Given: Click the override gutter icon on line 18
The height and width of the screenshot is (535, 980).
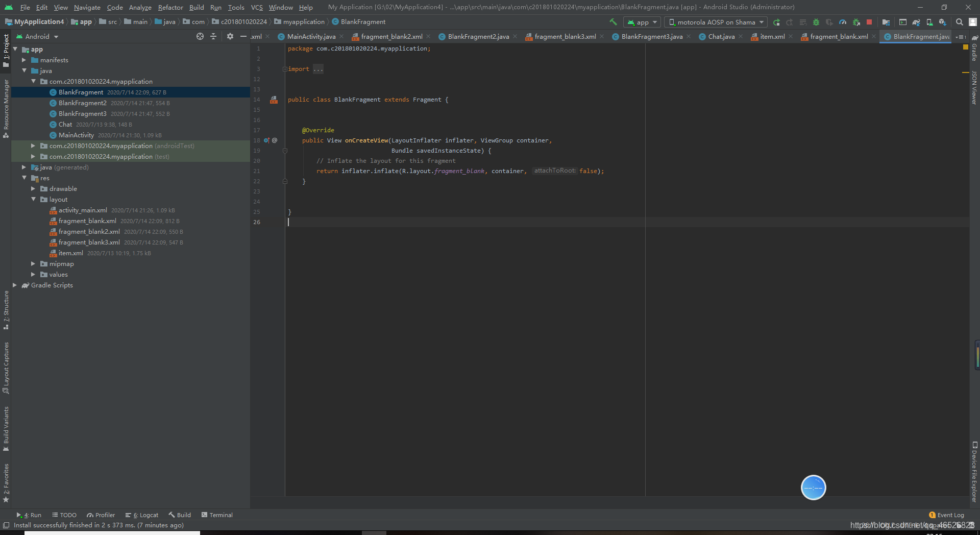Looking at the screenshot, I should (x=267, y=140).
